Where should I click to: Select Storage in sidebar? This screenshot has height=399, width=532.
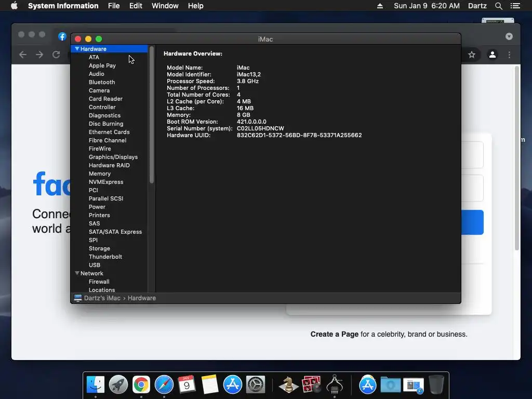(x=99, y=248)
